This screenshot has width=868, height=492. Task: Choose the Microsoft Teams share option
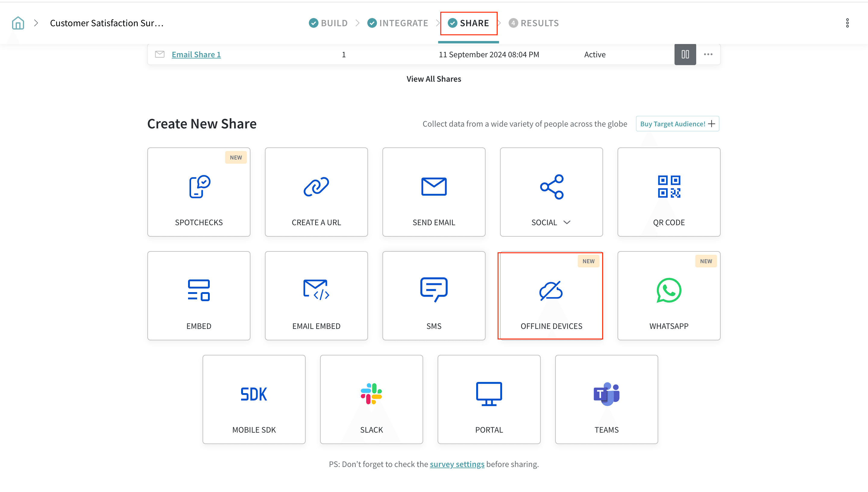606,399
